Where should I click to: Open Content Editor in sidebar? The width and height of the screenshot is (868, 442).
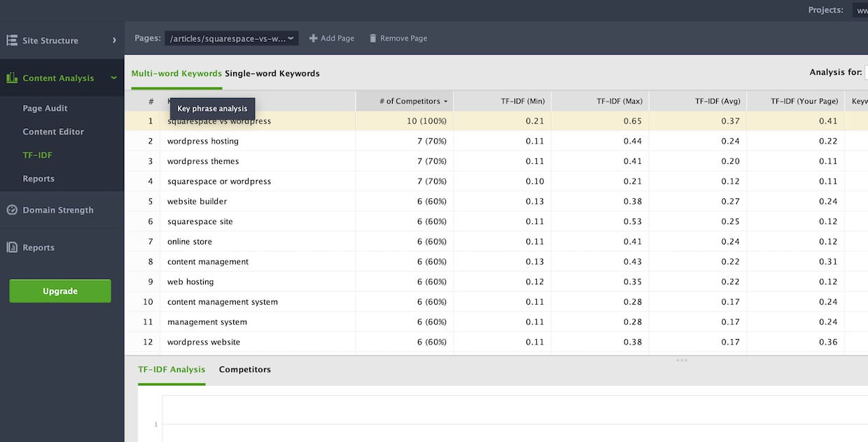coord(53,132)
